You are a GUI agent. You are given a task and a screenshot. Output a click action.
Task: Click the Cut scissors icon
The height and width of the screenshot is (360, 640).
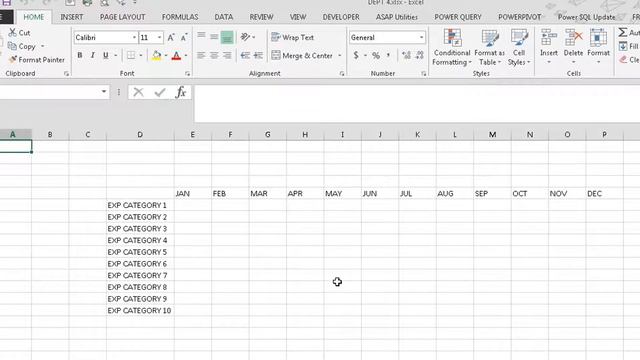13,32
